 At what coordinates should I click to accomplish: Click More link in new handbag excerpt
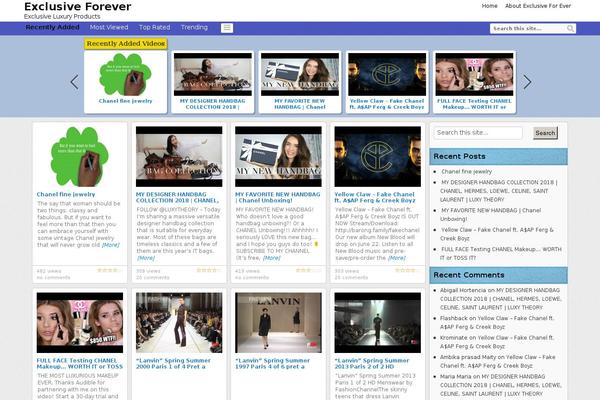(272, 258)
